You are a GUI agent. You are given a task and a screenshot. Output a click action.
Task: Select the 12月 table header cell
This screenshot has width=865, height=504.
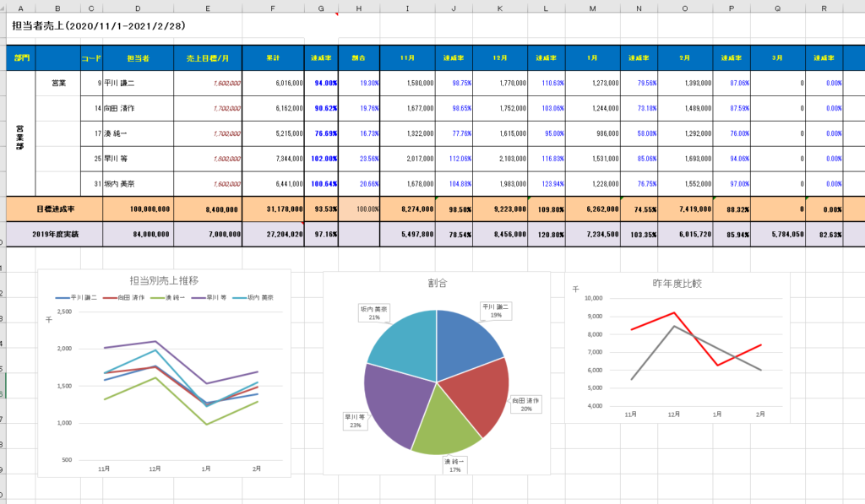point(499,58)
